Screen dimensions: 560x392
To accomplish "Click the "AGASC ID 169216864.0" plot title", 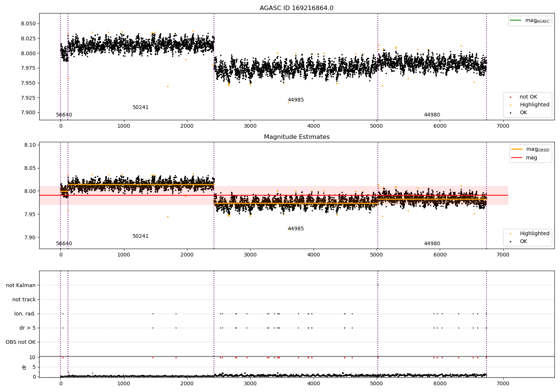I will 296,8.
